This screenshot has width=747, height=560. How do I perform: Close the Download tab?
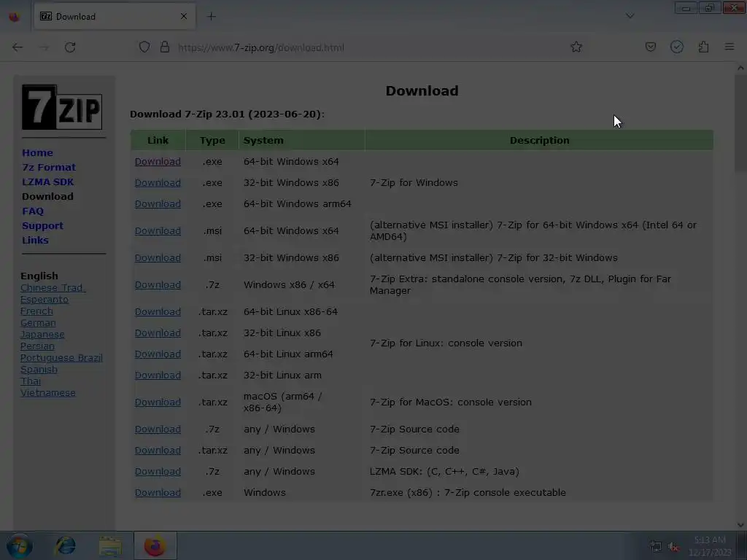coord(184,17)
